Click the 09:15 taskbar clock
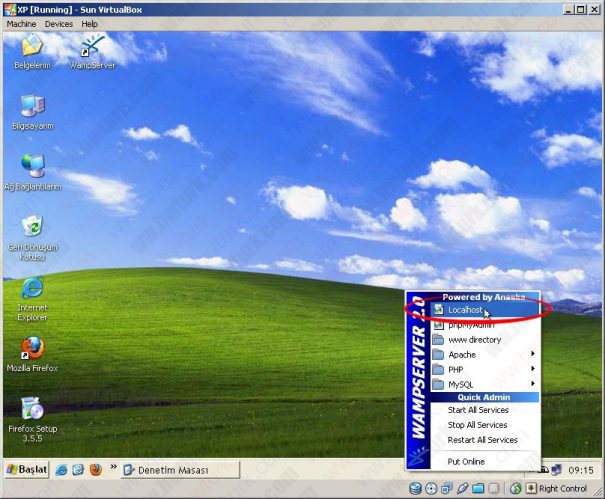The width and height of the screenshot is (605, 499). point(581,470)
